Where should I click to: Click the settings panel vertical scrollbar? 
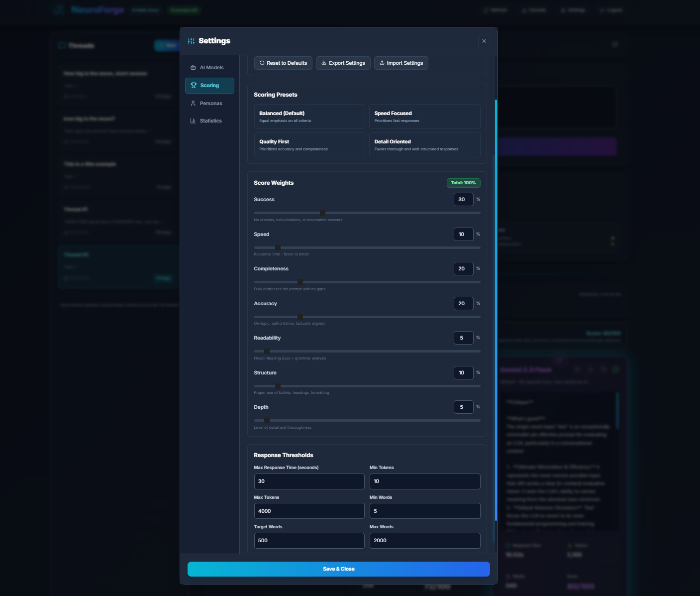(x=496, y=309)
